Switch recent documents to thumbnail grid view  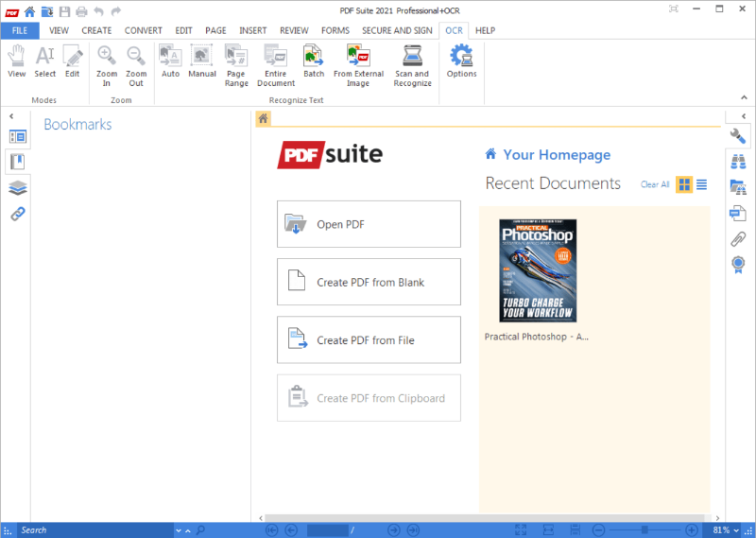pos(684,184)
